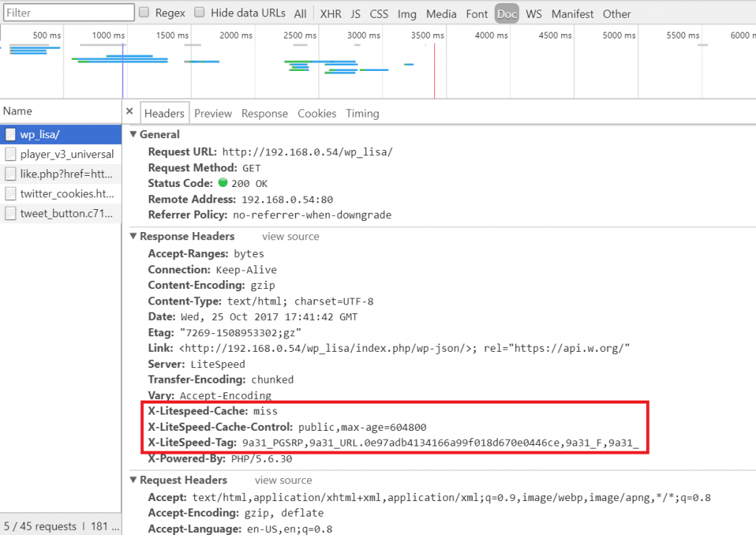Click the 5 / 45 requests status text

(40, 526)
